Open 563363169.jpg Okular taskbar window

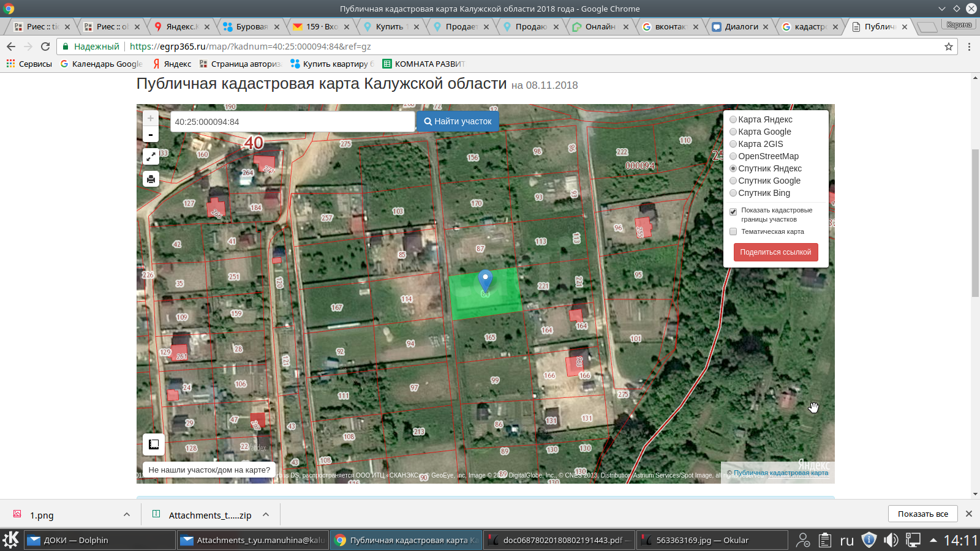coord(712,540)
